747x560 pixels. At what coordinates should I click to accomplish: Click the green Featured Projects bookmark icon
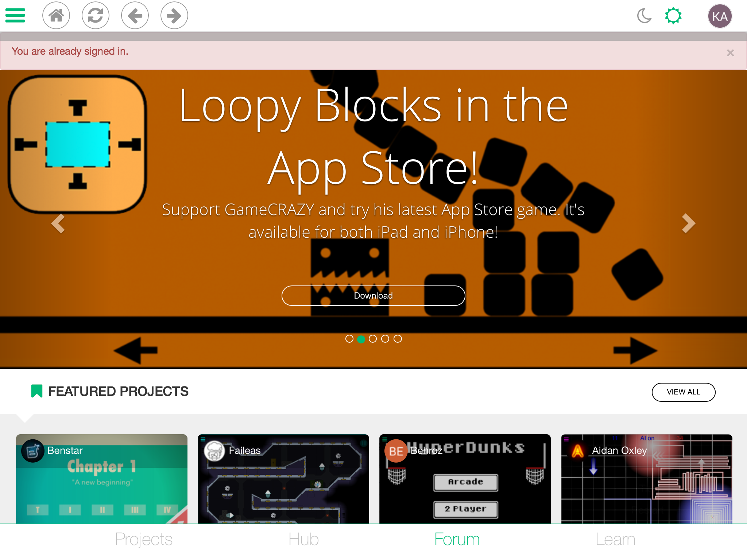click(x=37, y=391)
